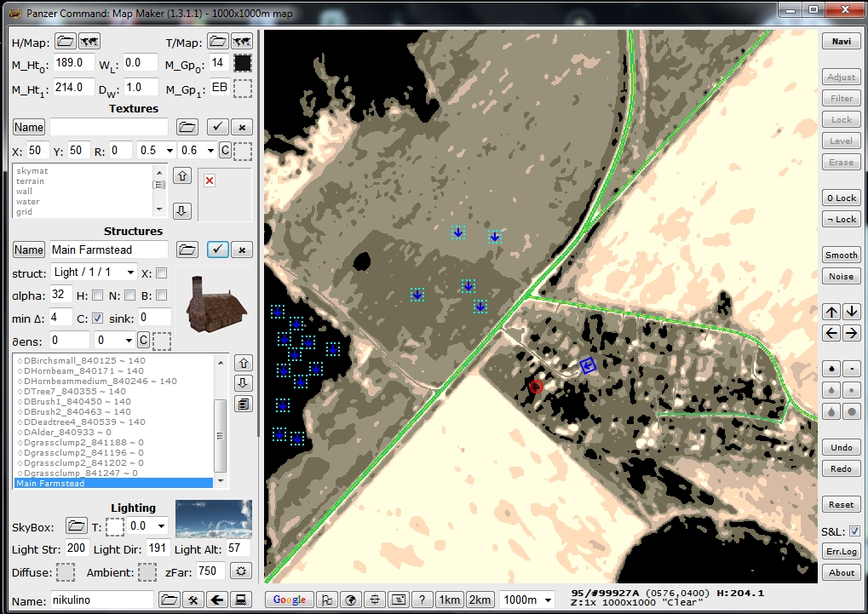868x614 pixels.
Task: Open map folder icon next to nikulino name
Action: (x=169, y=600)
